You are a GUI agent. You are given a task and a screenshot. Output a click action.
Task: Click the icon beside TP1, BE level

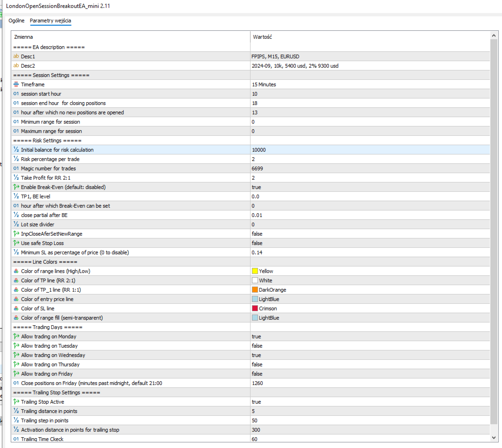[16, 196]
